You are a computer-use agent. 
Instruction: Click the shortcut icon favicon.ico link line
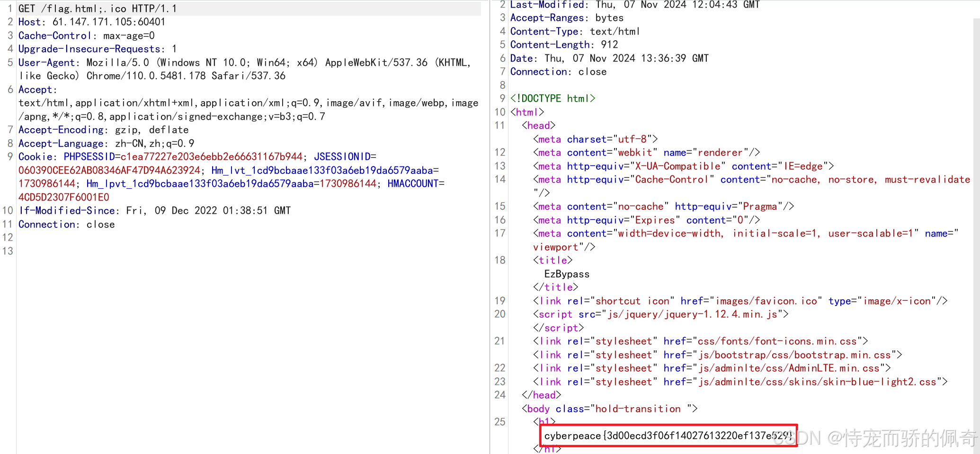[740, 301]
